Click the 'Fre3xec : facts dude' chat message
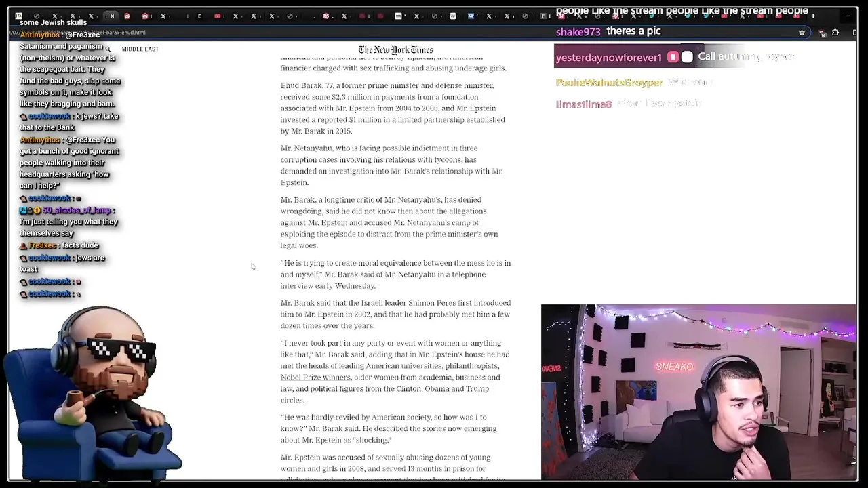The image size is (868, 488). pos(59,245)
